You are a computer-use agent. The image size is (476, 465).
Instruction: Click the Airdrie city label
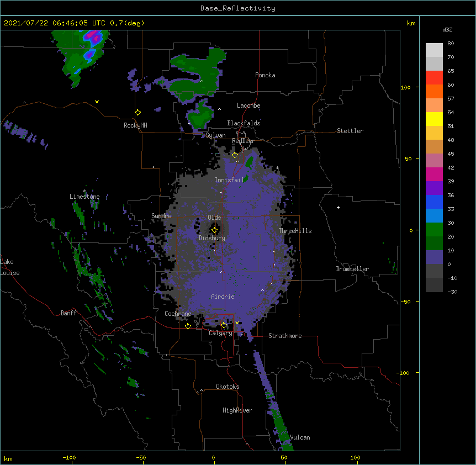223,297
